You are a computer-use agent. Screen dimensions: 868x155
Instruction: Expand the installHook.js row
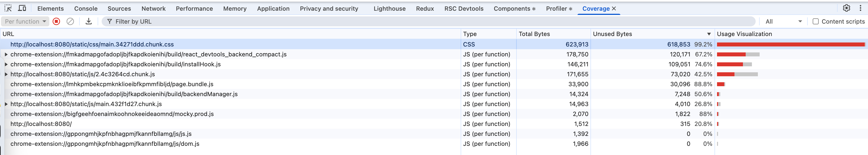[6, 64]
